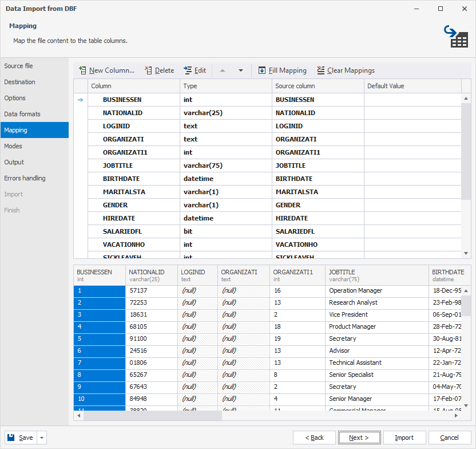Click the Import button
This screenshot has height=449, width=476.
[x=404, y=438]
